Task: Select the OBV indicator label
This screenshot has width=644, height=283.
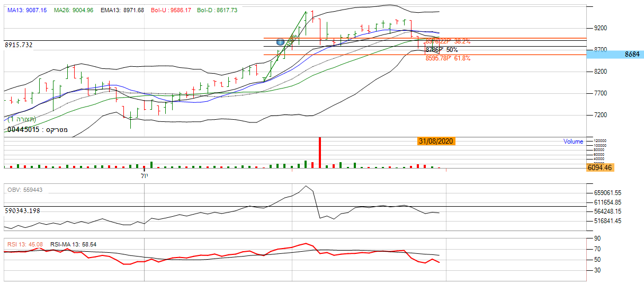Action: [25, 190]
